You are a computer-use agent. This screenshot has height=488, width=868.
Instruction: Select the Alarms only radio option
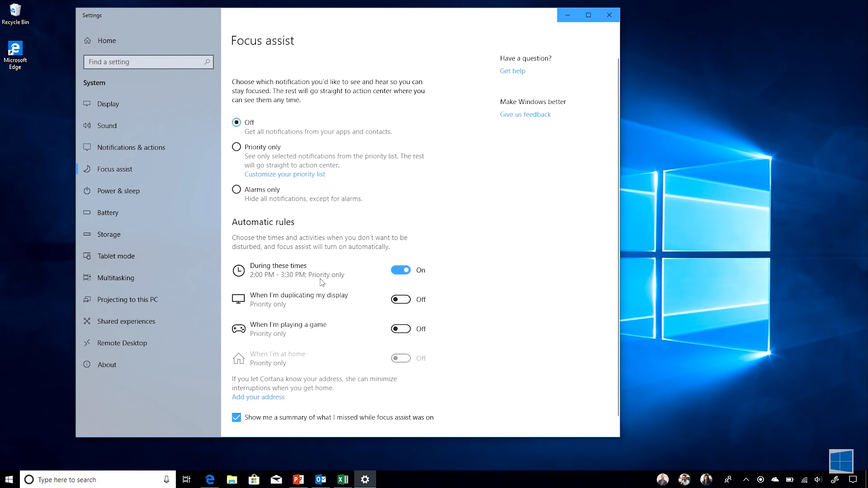tap(236, 189)
